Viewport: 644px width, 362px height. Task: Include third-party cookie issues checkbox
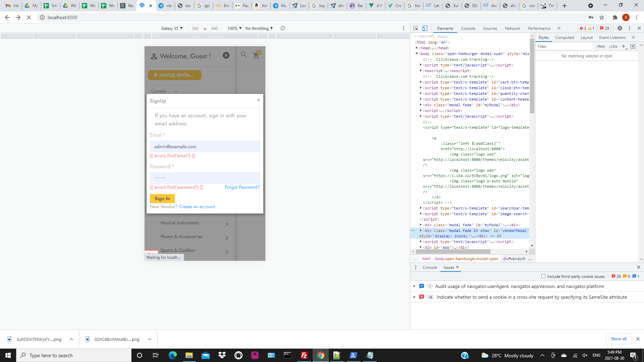point(543,277)
